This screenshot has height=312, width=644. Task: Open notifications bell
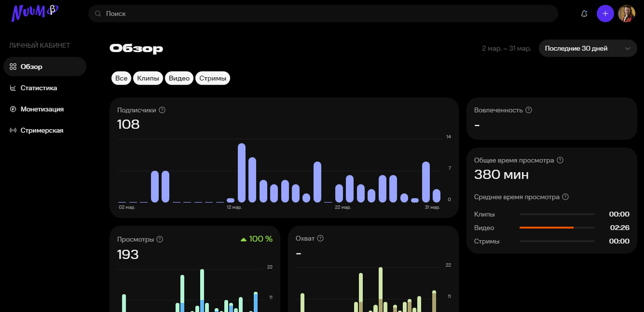584,14
